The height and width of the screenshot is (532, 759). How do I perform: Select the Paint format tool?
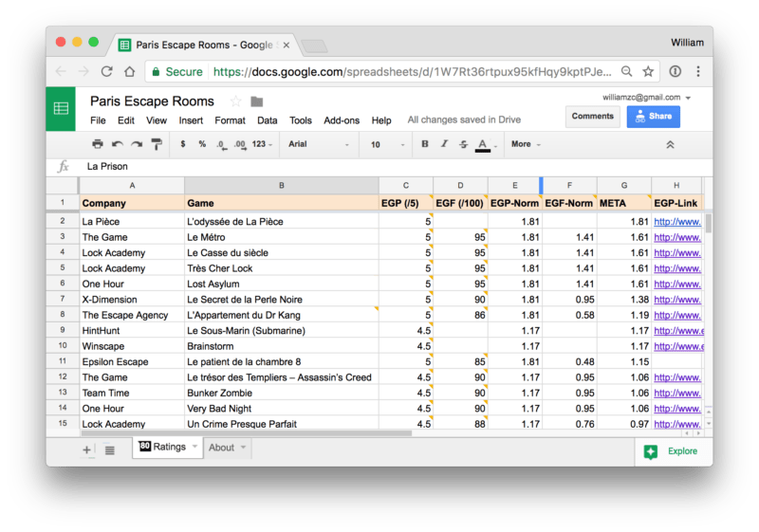pos(157,144)
